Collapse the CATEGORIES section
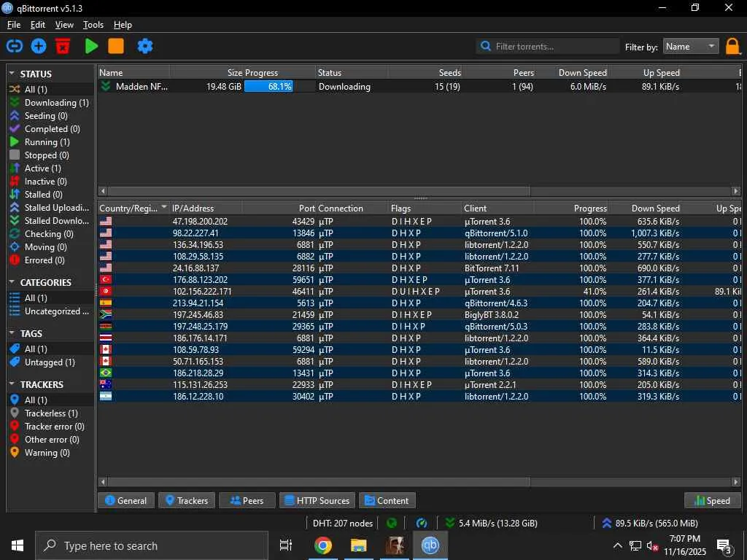The height and width of the screenshot is (560, 747). coord(12,282)
